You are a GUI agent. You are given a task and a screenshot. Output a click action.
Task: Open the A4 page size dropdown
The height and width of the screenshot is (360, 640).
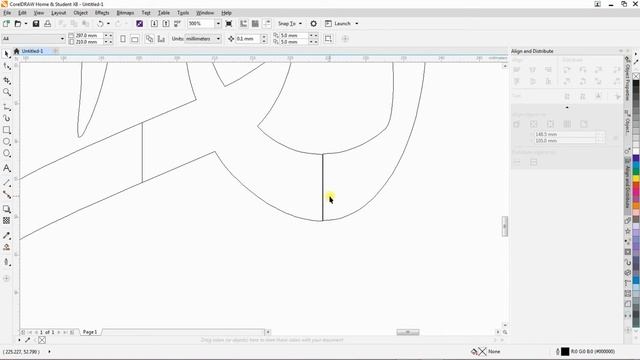pyautogui.click(x=62, y=39)
